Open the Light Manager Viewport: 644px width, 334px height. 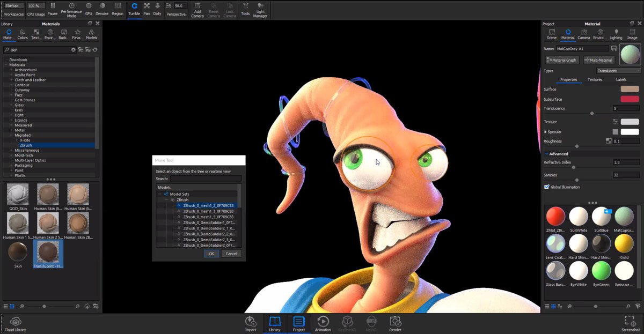coord(260,10)
